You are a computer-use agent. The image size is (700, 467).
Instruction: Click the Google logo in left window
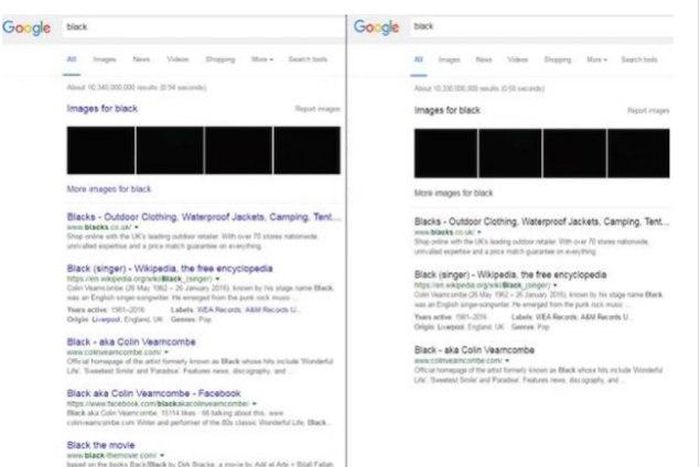click(27, 28)
